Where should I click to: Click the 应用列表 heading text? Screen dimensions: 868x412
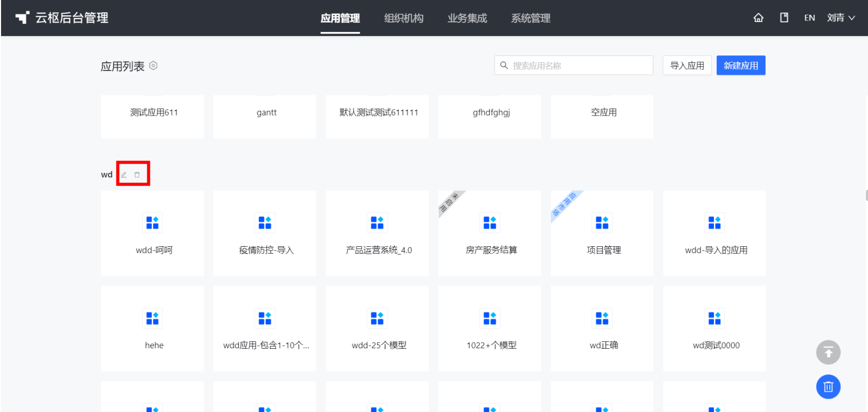[x=123, y=66]
